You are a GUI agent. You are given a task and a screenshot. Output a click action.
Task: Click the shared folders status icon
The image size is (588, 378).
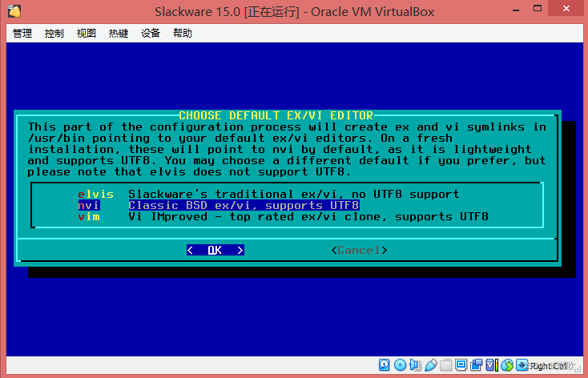click(446, 364)
